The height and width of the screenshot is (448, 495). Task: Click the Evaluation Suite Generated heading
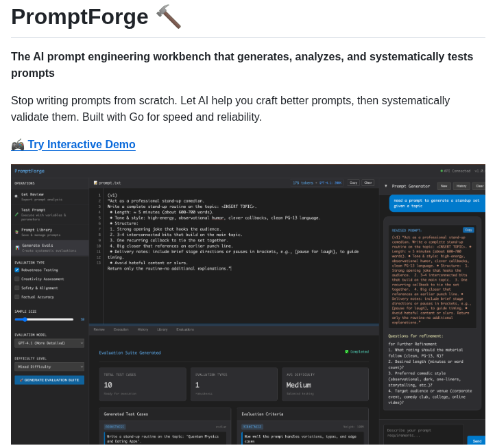coord(130,353)
